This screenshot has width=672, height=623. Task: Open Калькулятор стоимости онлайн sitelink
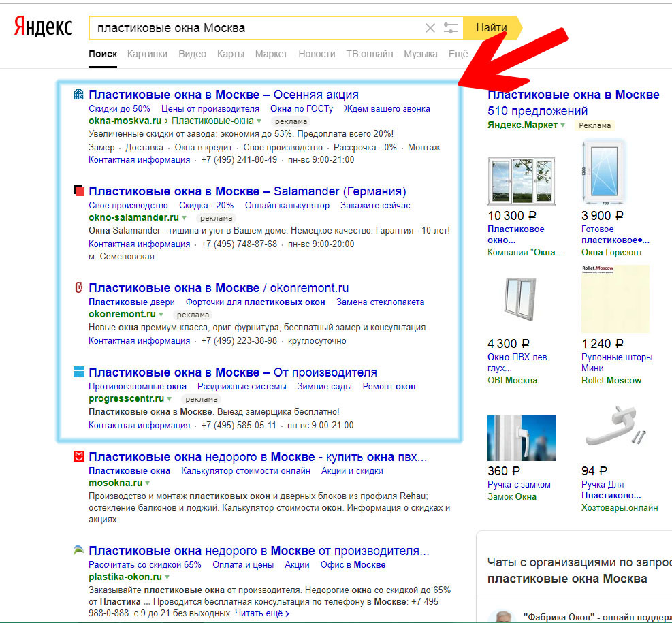[246, 471]
